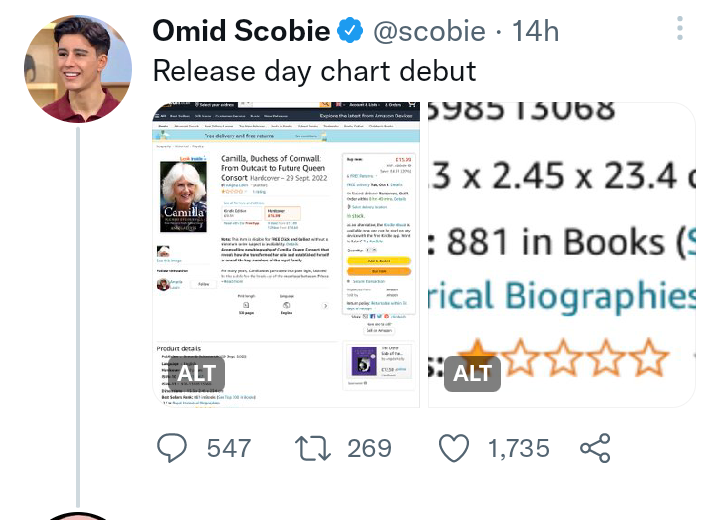Image resolution: width=720 pixels, height=520 pixels.
Task: Click the 547 replies count
Action: tap(229, 447)
